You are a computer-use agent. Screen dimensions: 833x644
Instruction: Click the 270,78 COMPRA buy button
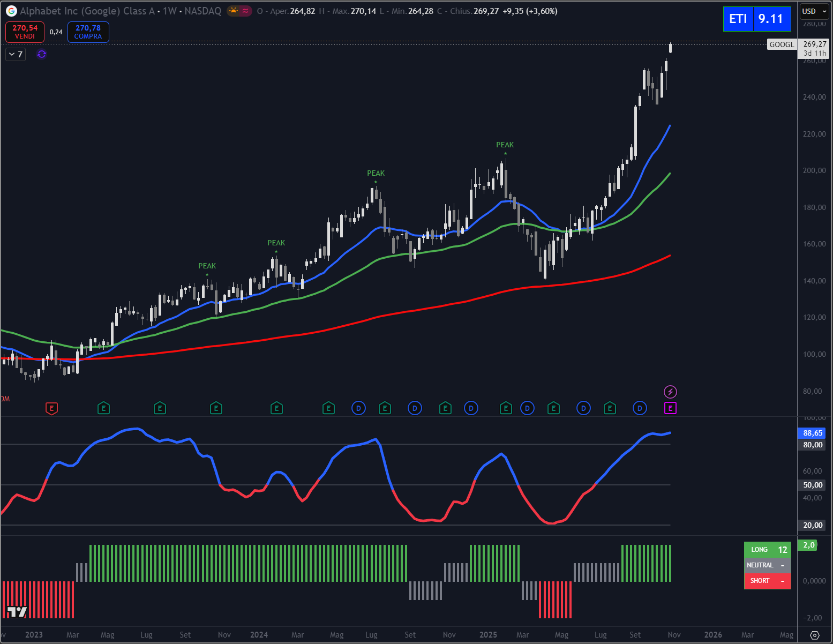click(88, 32)
